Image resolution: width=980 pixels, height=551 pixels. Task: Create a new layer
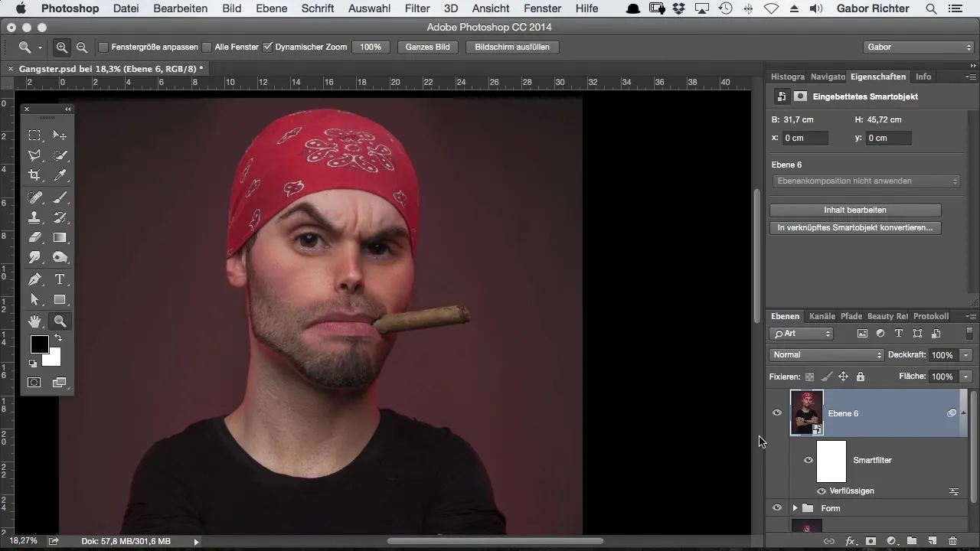point(933,541)
